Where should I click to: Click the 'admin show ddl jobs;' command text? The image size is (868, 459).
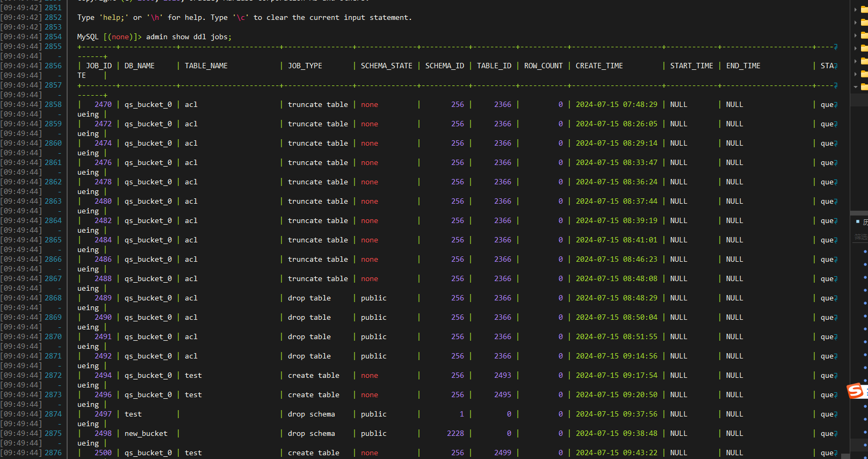189,37
